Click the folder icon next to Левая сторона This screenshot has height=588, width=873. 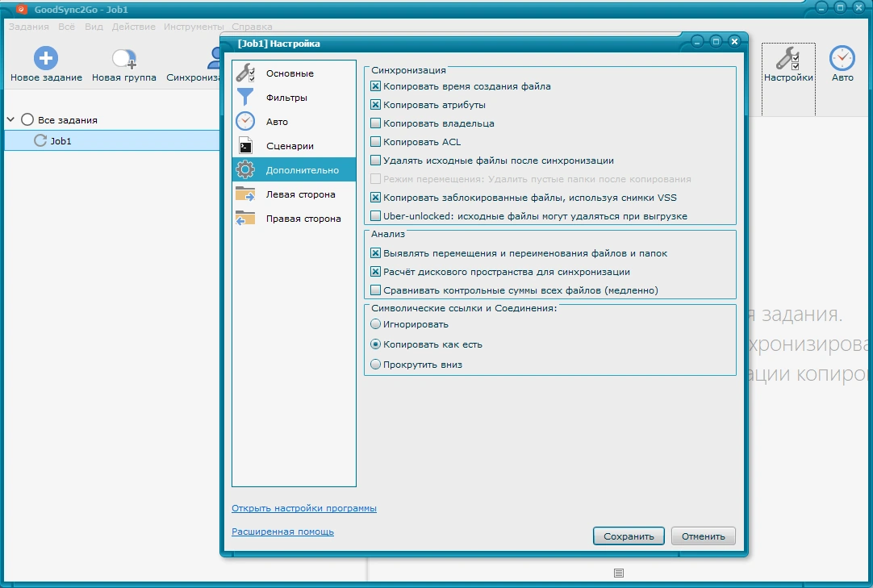tap(245, 194)
